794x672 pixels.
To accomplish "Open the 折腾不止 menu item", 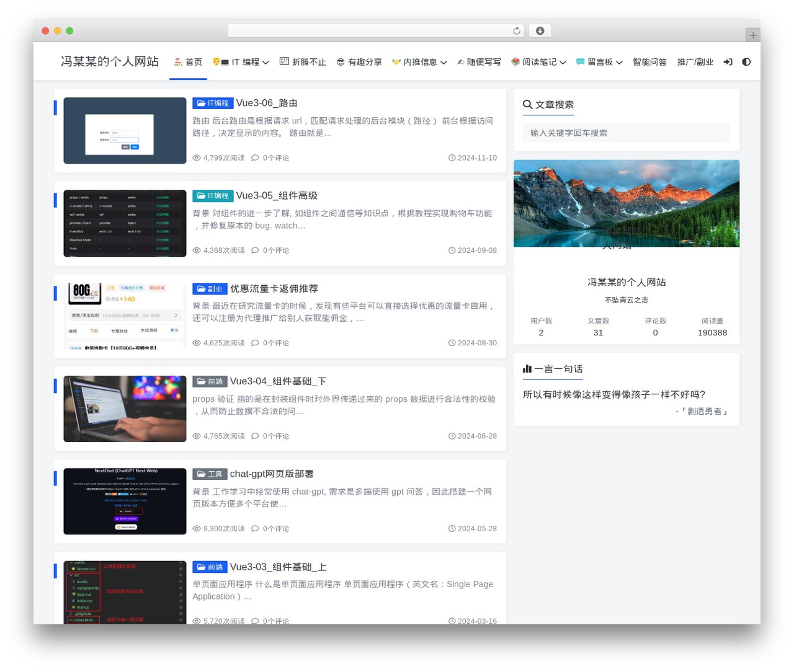I will pos(303,62).
